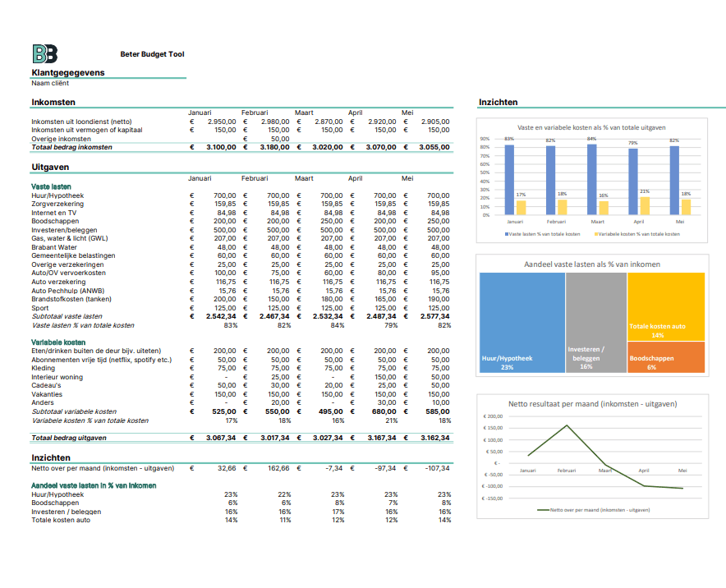726x588 pixels.
Task: Click the -107,34 Mei netto cell
Action: [437, 469]
